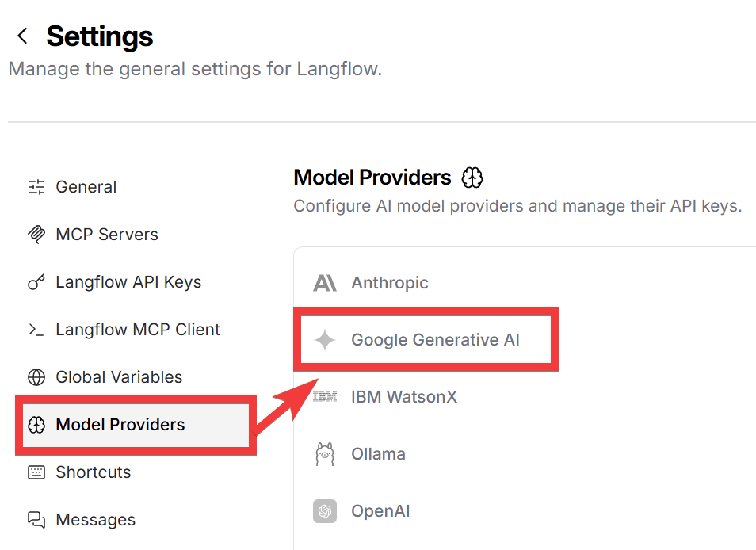Click the Shortcuts keyboard icon
This screenshot has height=550, width=756.
pyautogui.click(x=36, y=472)
